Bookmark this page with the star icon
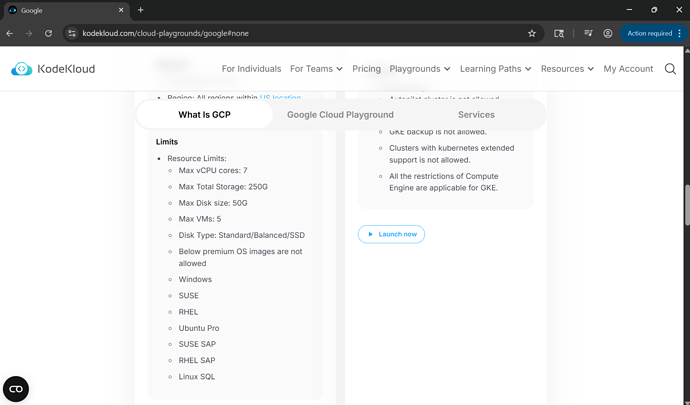Screen dimensions: 690x405 pyautogui.click(x=532, y=33)
